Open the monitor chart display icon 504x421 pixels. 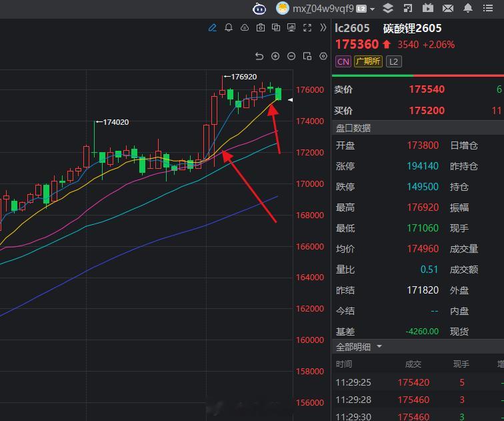(291, 27)
